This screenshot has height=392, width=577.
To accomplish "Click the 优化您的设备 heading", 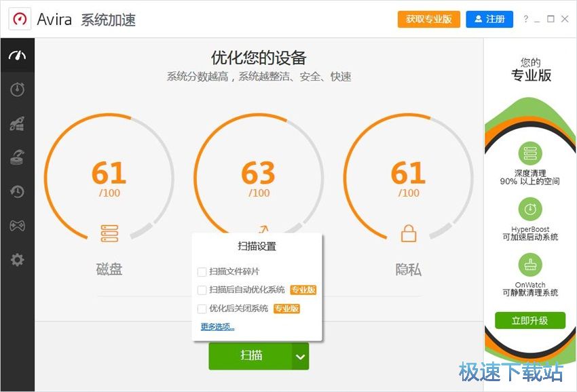I will (259, 58).
